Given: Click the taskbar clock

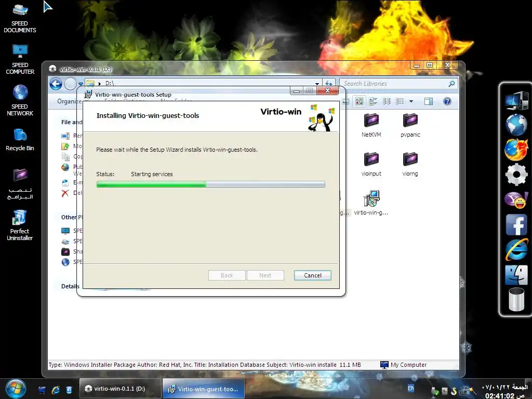Looking at the screenshot, I should point(505,391).
